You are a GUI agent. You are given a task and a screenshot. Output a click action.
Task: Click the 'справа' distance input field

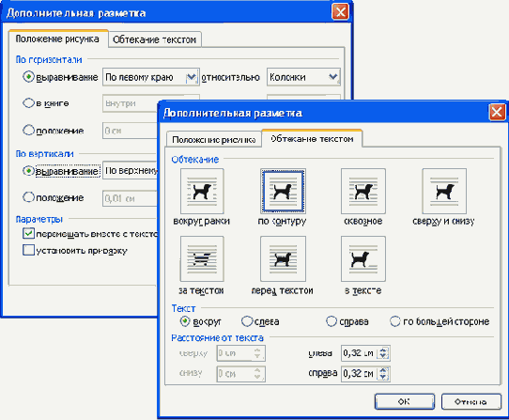[x=359, y=374]
